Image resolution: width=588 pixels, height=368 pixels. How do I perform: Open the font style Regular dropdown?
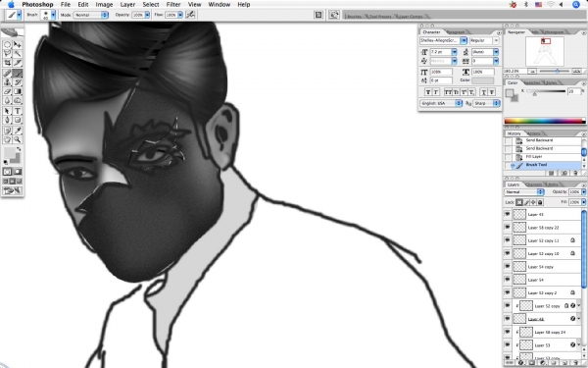pyautogui.click(x=496, y=40)
